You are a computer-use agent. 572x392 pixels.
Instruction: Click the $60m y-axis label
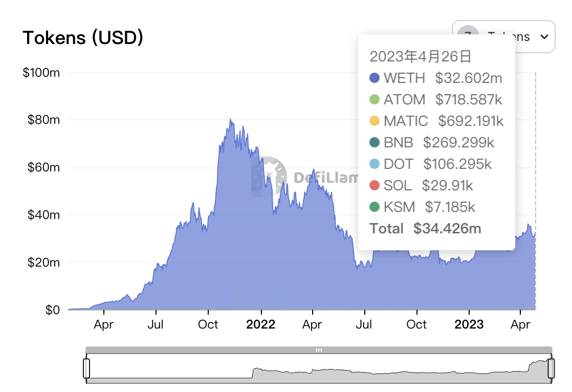point(43,167)
